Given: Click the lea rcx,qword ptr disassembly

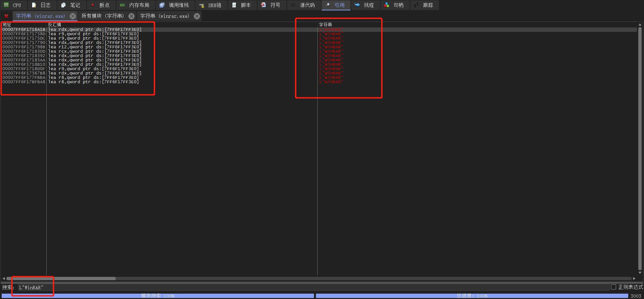Looking at the screenshot, I should pyautogui.click(x=95, y=51).
